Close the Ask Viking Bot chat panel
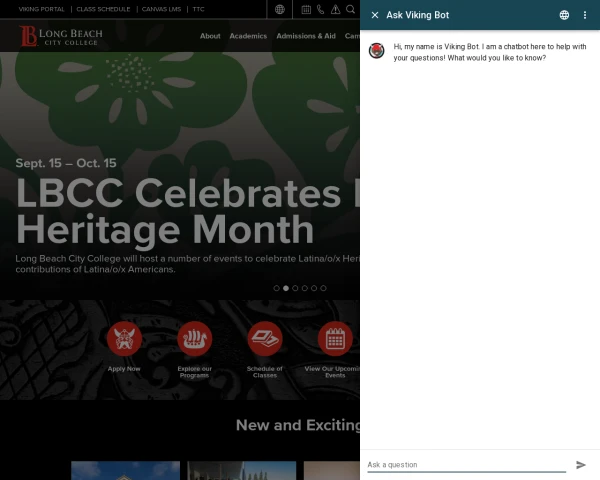600x480 pixels. click(375, 15)
